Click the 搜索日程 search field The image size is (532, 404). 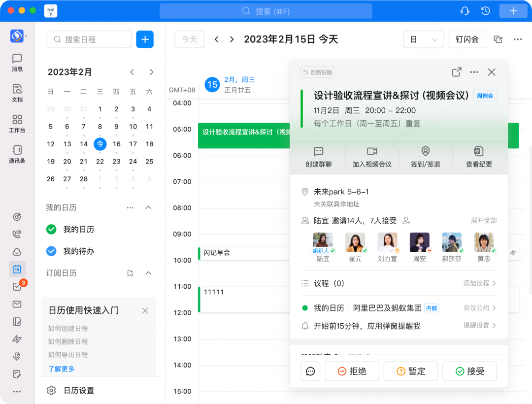89,39
